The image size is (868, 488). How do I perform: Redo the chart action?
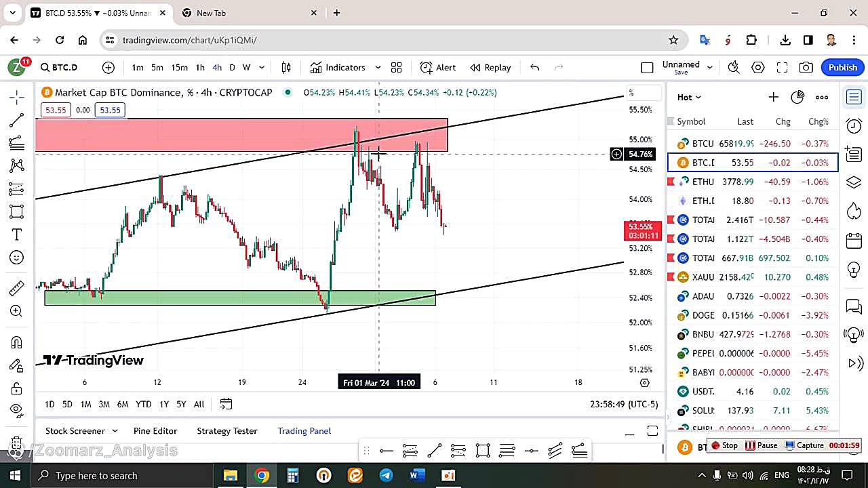[559, 67]
